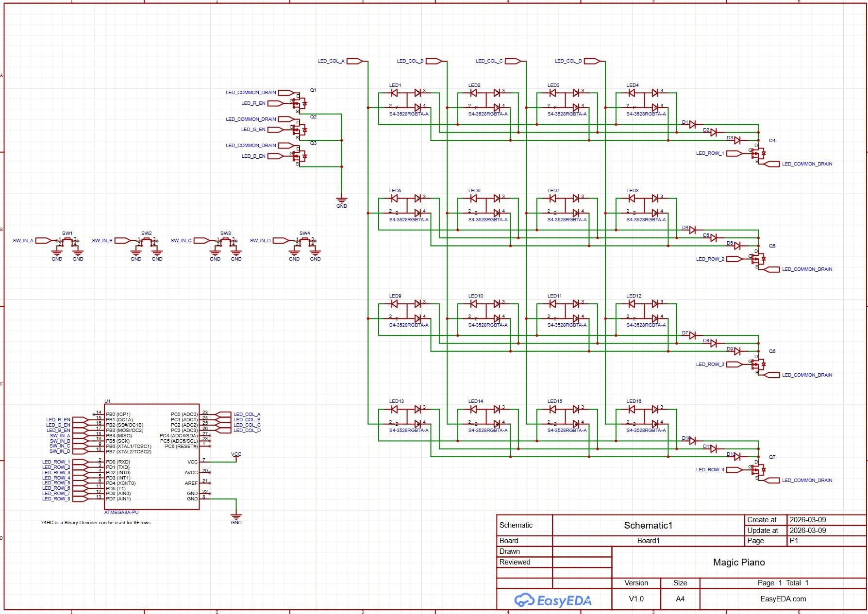Viewport: 868px width, 614px height.
Task: Select the Q3 MOSFET symbol
Action: click(x=300, y=156)
